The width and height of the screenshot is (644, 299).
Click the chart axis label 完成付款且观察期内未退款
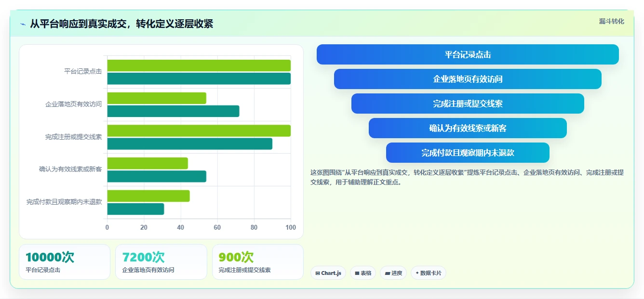[x=64, y=202]
